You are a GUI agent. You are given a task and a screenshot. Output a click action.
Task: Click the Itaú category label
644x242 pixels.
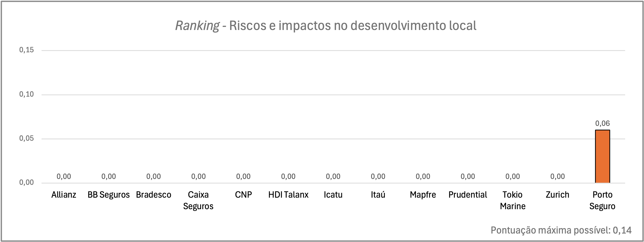click(x=378, y=195)
